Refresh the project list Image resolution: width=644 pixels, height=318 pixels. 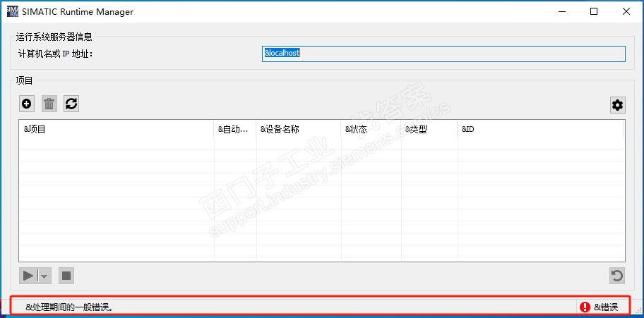71,104
